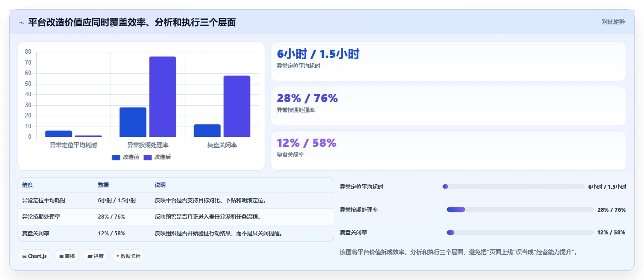
Task: Click the 异常按期处理率 progress bar
Action: tap(520, 210)
